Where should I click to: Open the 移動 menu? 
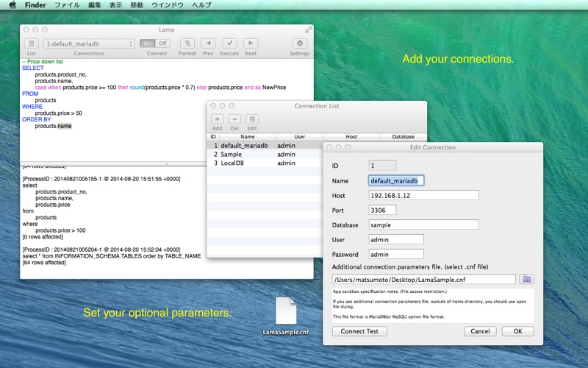(x=137, y=5)
